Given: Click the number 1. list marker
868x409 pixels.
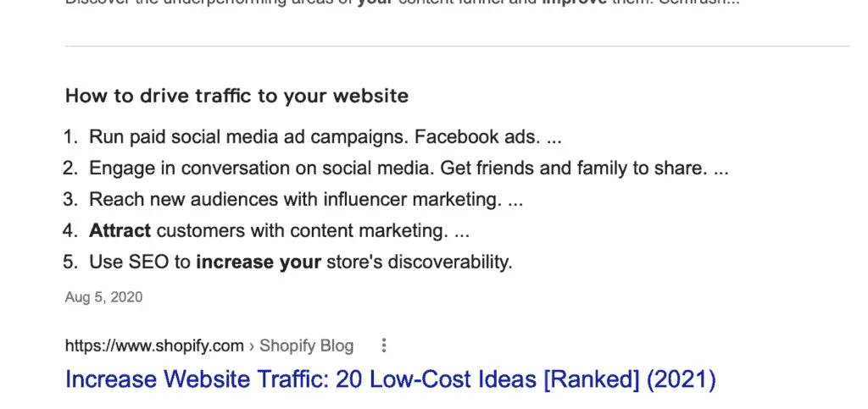Looking at the screenshot, I should pyautogui.click(x=71, y=137).
